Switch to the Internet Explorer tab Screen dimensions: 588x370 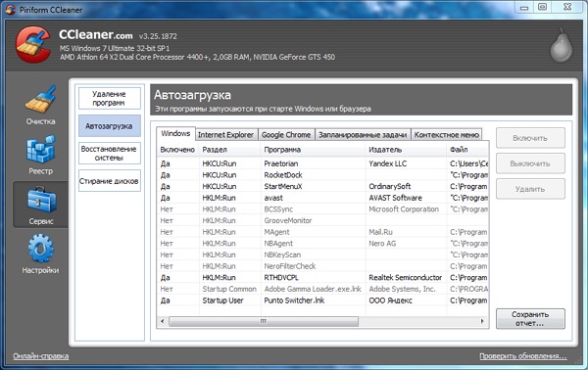(x=226, y=135)
